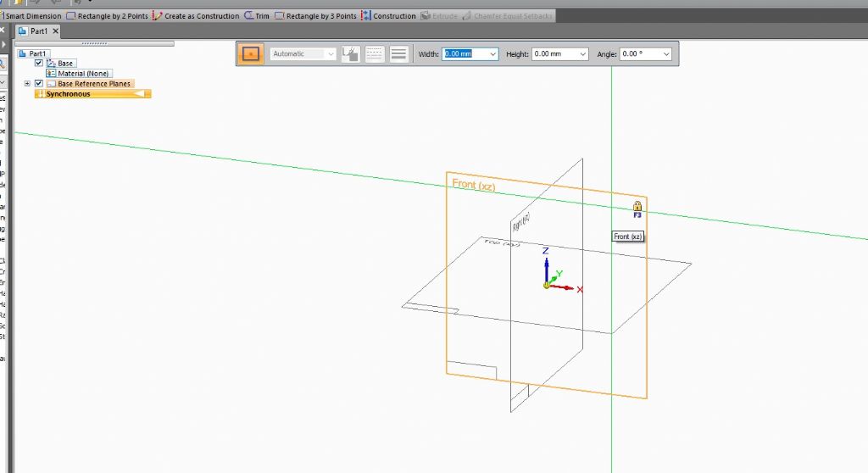Click Rectangle by 3 Points icon

tap(280, 16)
